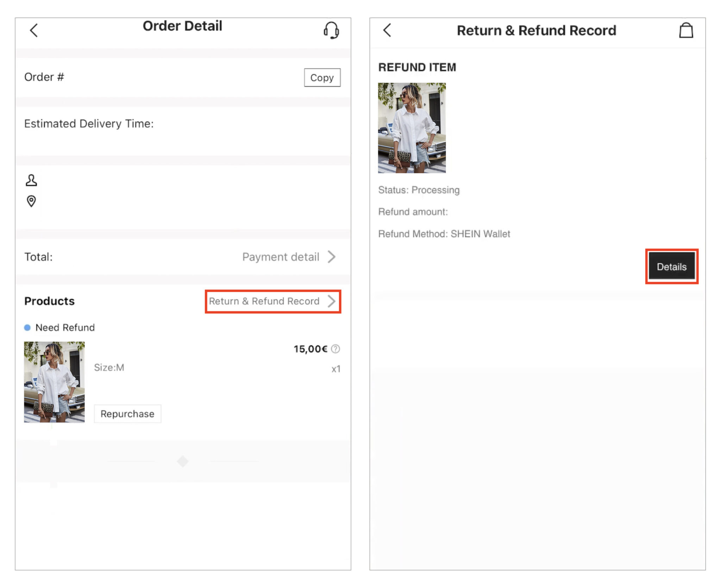Tap chevron next to Return & Refund Record
This screenshot has height=588, width=721.
tap(331, 301)
